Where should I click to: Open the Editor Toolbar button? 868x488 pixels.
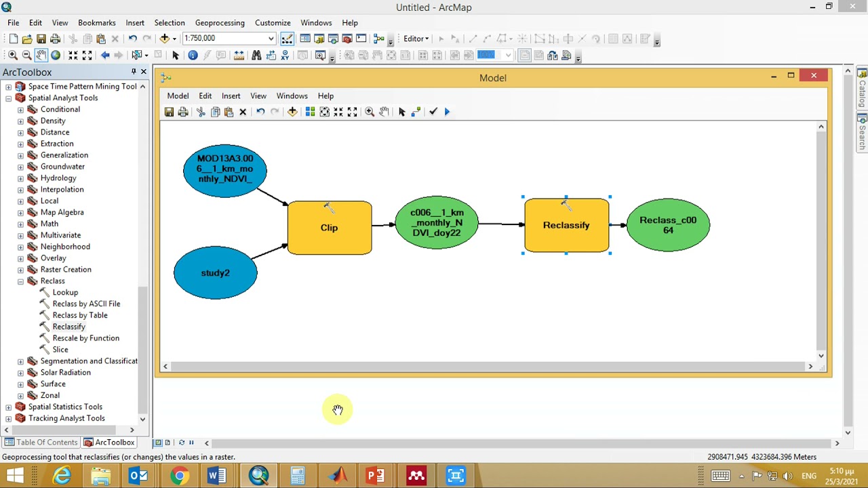pos(287,39)
